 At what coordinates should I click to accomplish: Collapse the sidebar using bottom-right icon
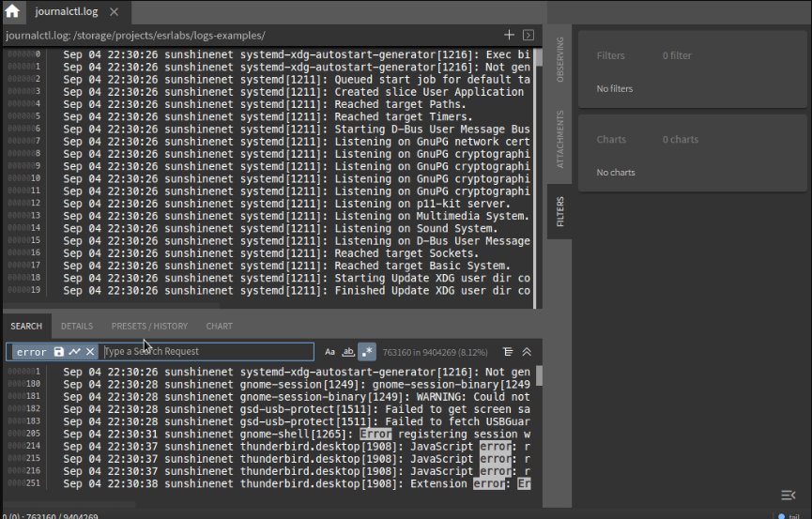(x=788, y=495)
